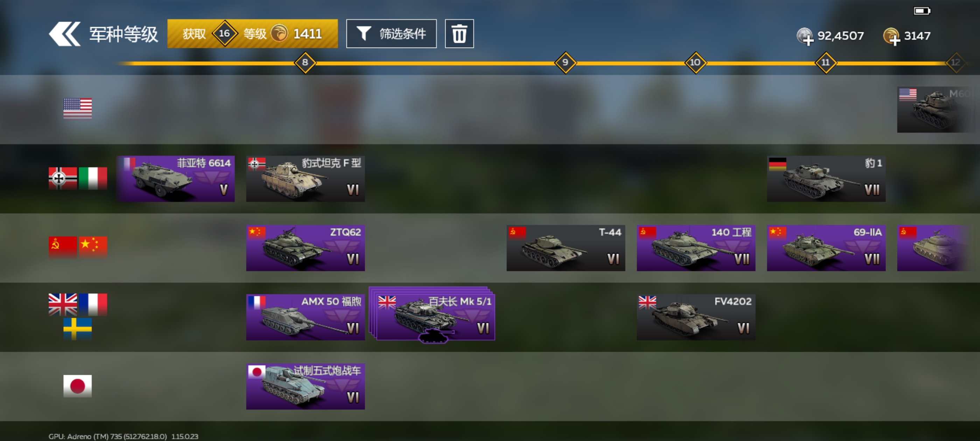Select the 豹 1 tank card
Screen dimensions: 980x441
(x=826, y=179)
